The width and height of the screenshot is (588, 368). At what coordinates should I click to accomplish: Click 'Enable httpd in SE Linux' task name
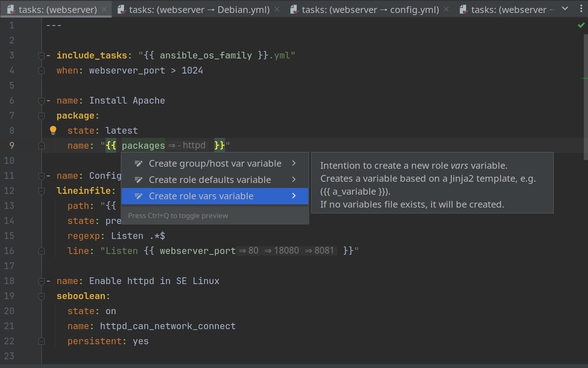tap(154, 281)
